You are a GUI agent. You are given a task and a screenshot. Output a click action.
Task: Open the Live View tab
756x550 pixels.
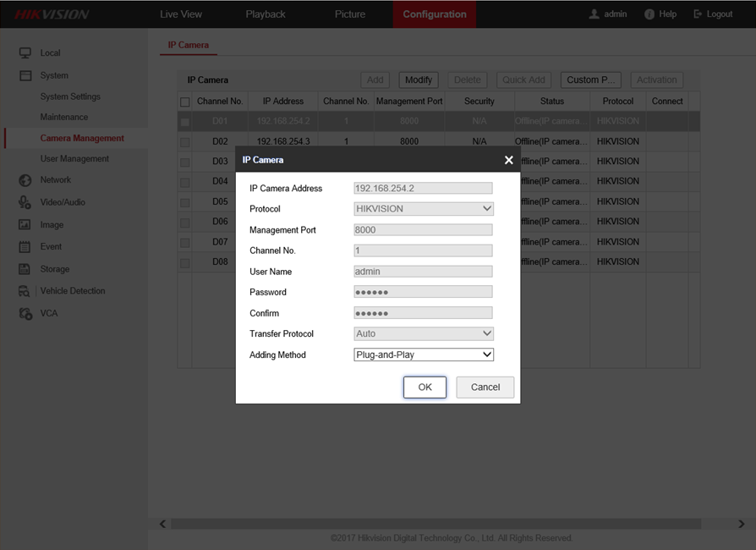point(181,14)
